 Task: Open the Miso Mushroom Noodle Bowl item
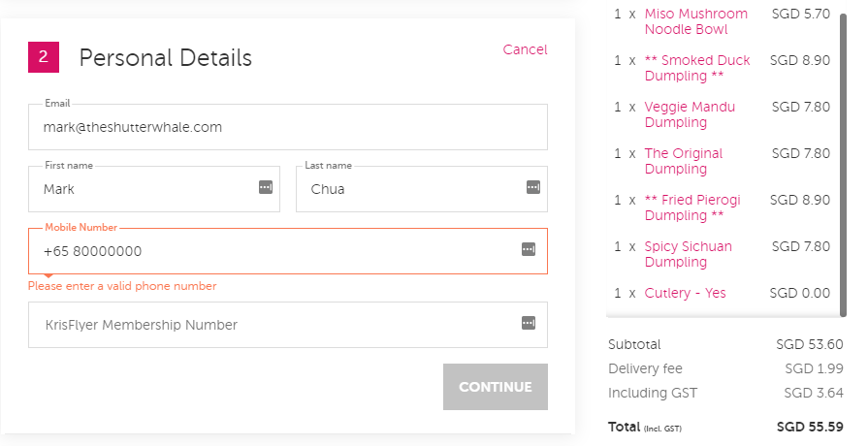click(x=695, y=21)
